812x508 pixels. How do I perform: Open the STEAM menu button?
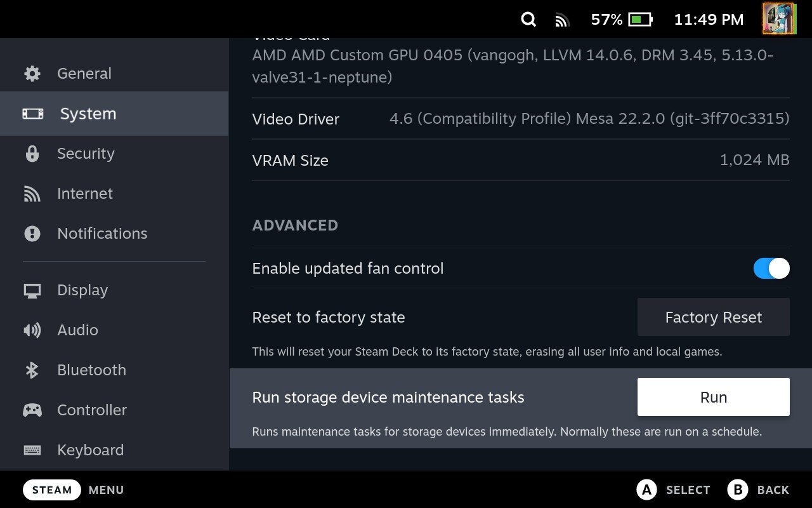(52, 490)
